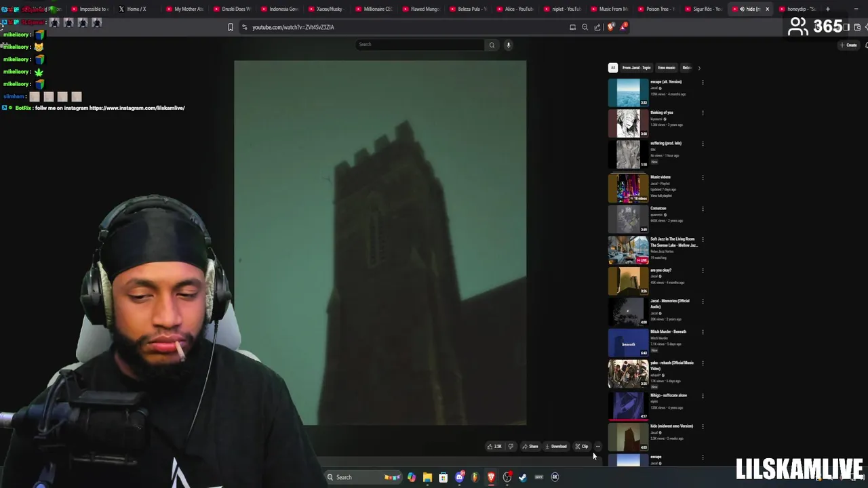Switch to the Poison Tree browser tab
This screenshot has width=868, height=488.
[x=656, y=9]
